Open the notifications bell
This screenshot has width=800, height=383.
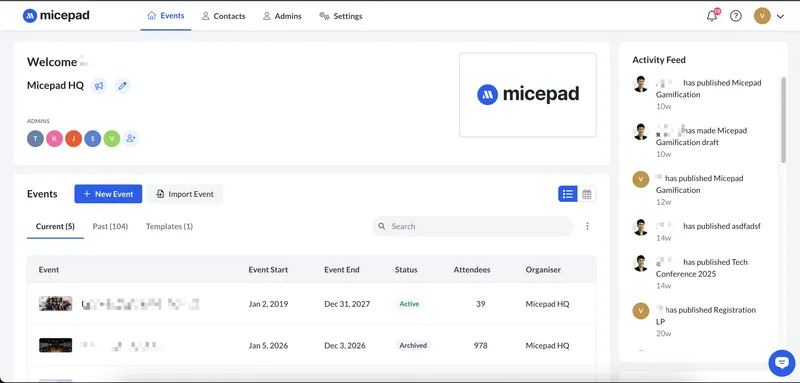pyautogui.click(x=712, y=16)
